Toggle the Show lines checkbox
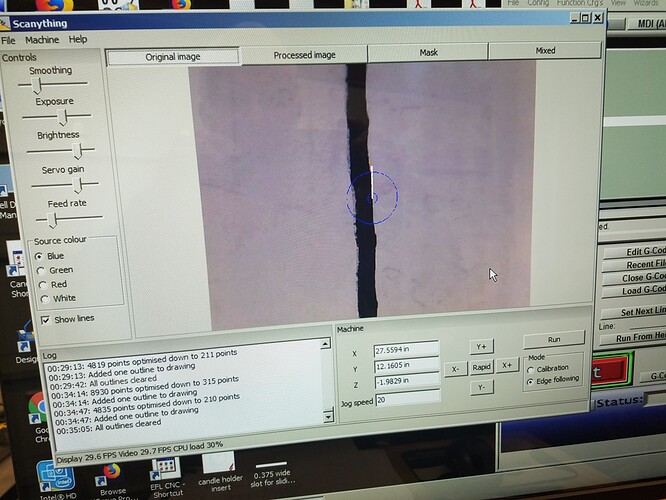This screenshot has height=500, width=666. 46,320
